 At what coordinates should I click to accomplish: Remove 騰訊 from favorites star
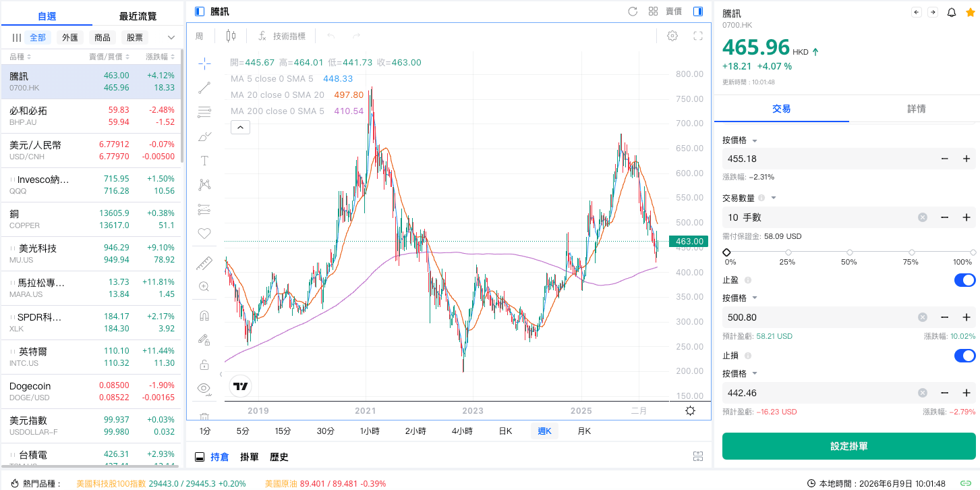pos(970,12)
